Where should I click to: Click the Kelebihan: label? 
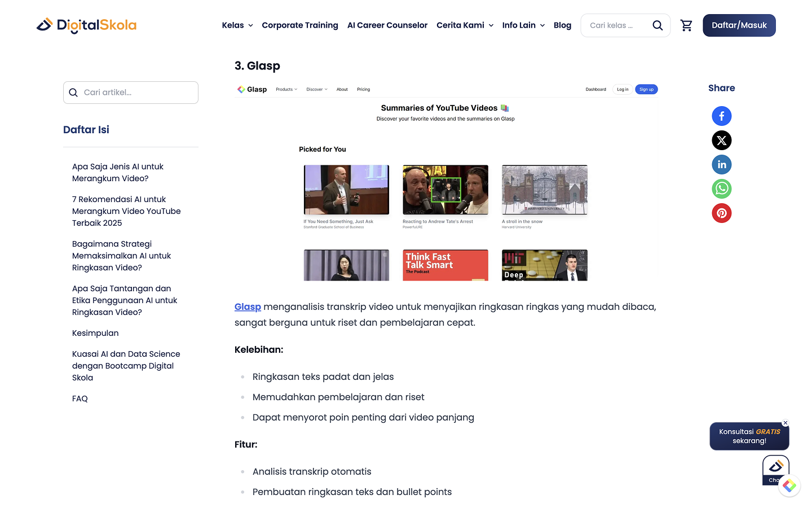tap(259, 350)
